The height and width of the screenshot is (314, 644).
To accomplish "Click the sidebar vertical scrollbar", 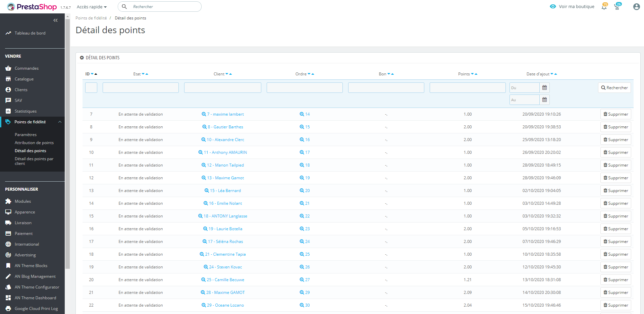I will (67, 144).
